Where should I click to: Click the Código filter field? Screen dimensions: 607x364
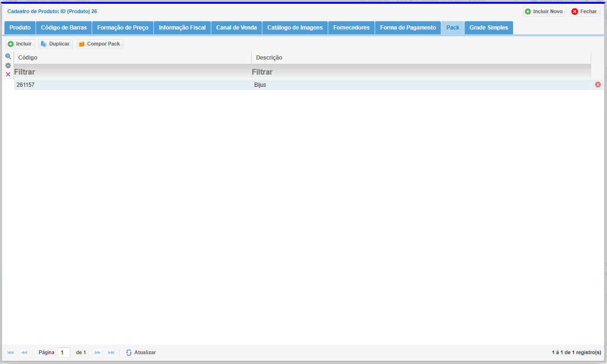[x=131, y=72]
